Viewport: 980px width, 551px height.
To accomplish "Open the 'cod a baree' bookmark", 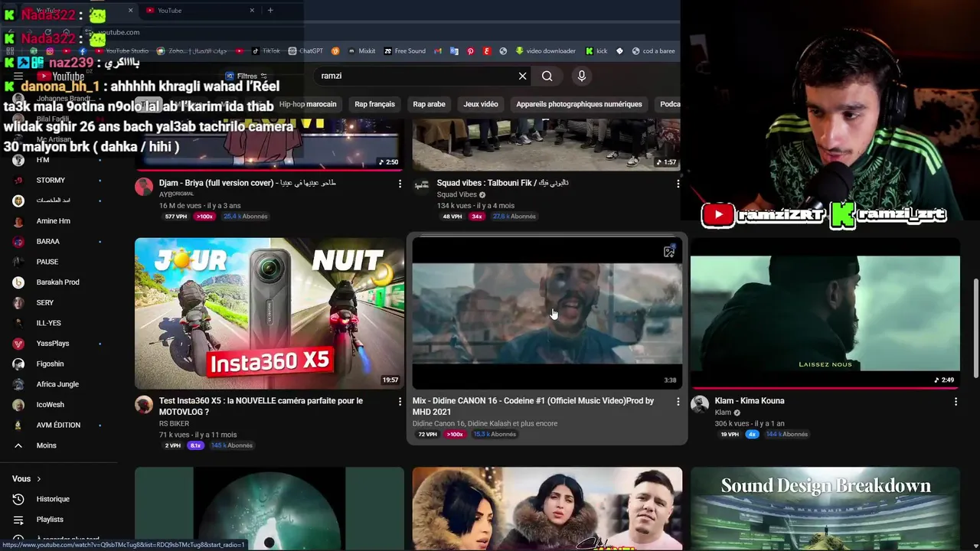I will pos(653,51).
